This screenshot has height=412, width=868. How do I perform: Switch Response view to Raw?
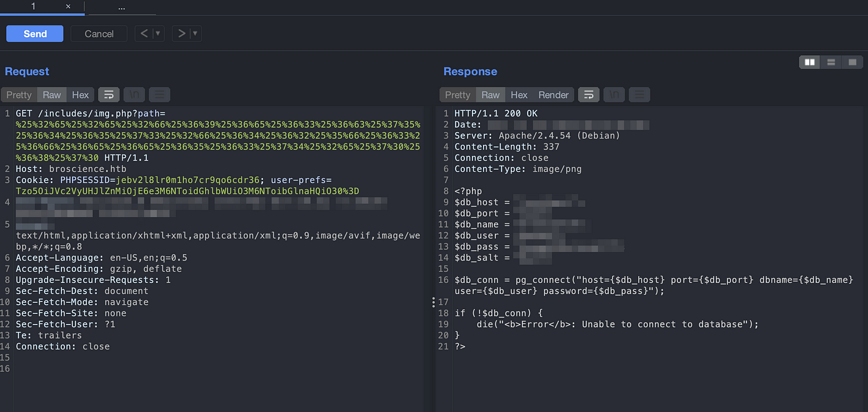coord(490,95)
